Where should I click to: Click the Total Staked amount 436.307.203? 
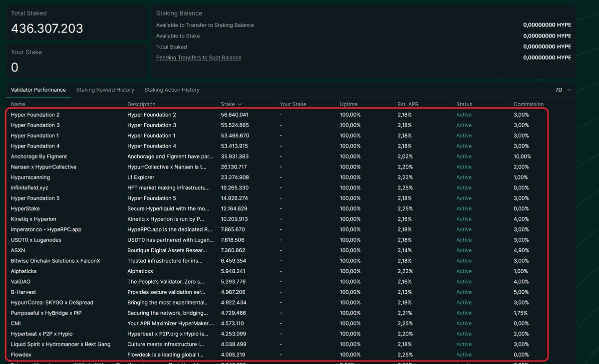(x=47, y=28)
